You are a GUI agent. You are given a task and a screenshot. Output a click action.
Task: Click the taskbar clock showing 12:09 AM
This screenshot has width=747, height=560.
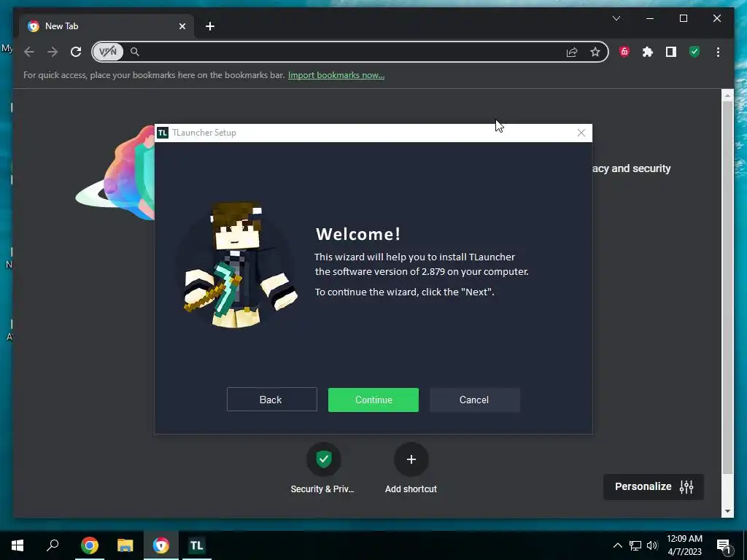684,545
